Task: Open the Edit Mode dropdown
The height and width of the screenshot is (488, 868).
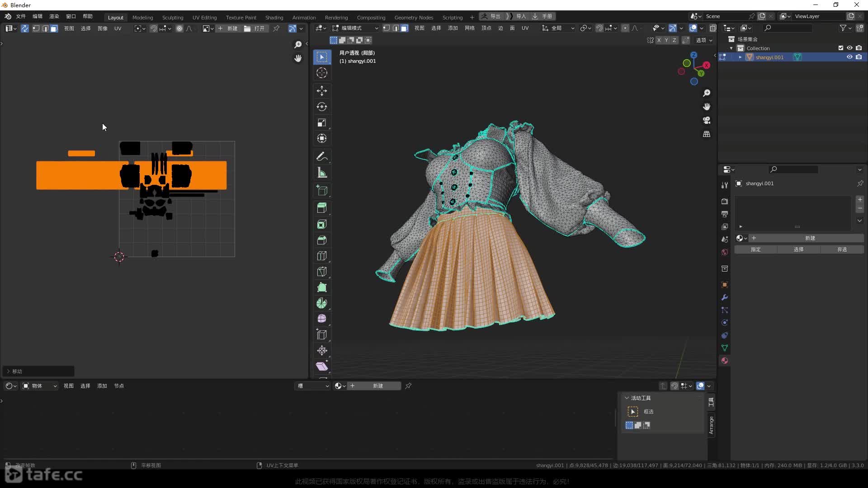Action: click(355, 28)
